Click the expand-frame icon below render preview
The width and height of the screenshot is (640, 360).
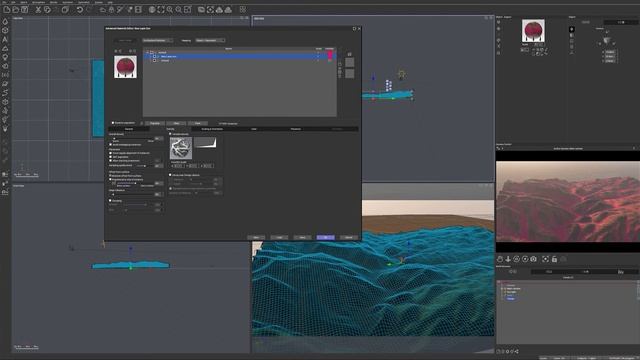(546, 259)
